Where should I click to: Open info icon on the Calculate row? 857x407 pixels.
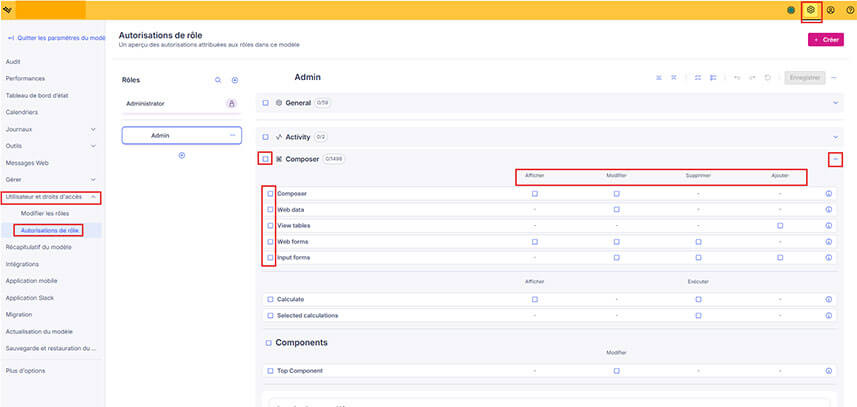tap(829, 299)
